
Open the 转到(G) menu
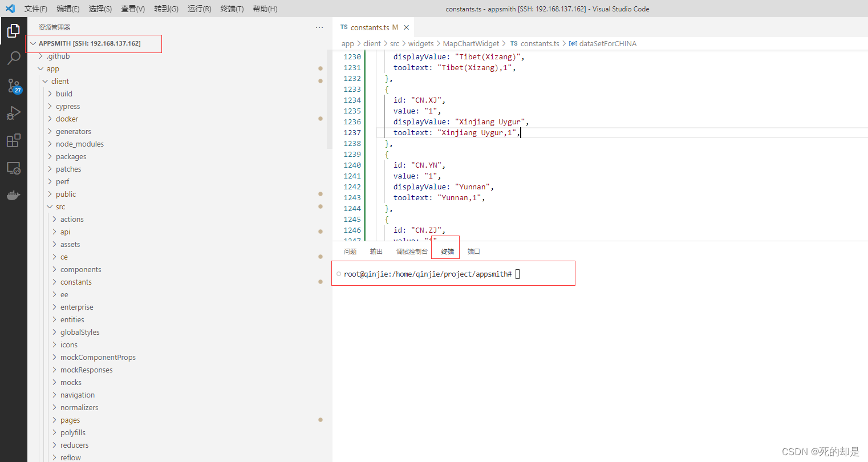pyautogui.click(x=166, y=9)
